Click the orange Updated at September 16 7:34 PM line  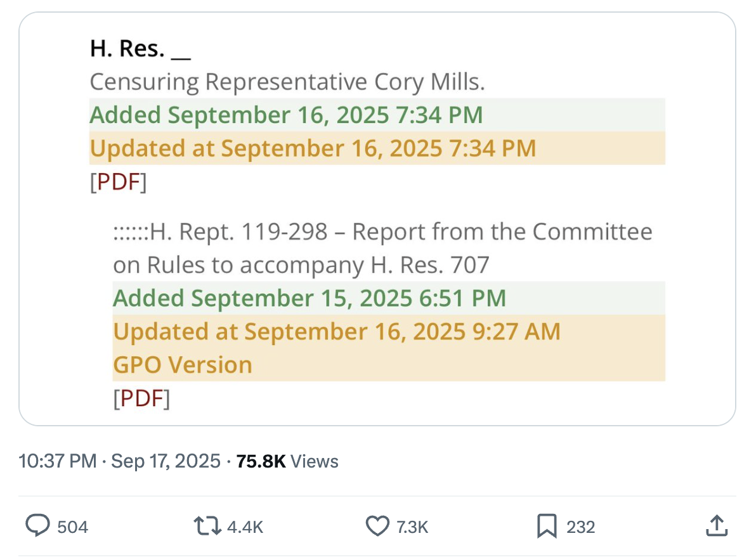tap(313, 148)
